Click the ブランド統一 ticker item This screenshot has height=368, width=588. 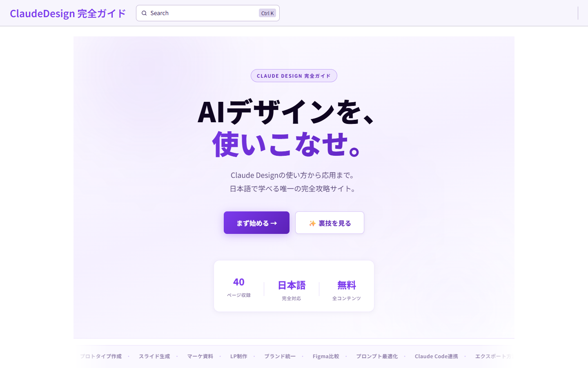coord(280,356)
